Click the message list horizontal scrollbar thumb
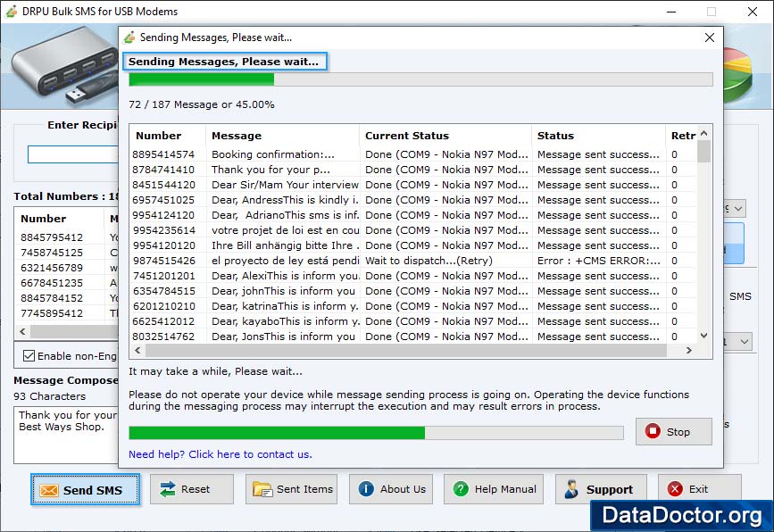774x532 pixels. (406, 351)
